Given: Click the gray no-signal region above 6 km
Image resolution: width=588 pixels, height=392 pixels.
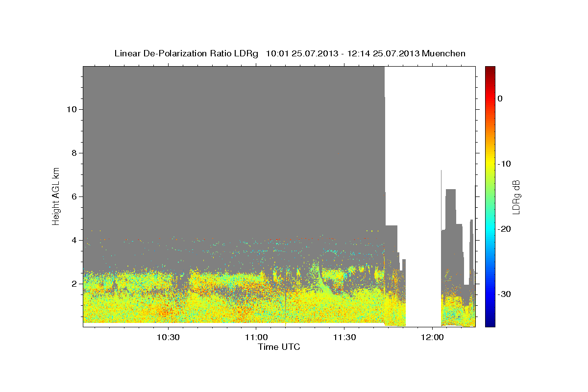Looking at the screenshot, I should click(x=233, y=132).
